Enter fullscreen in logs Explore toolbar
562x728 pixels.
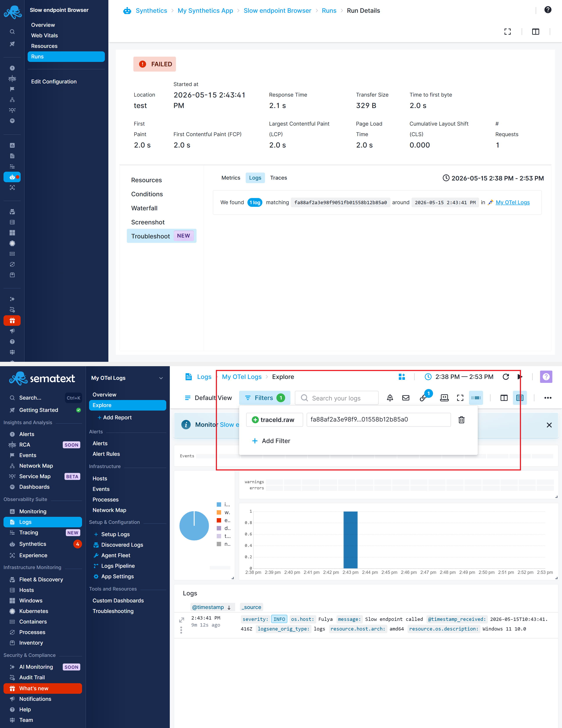460,398
